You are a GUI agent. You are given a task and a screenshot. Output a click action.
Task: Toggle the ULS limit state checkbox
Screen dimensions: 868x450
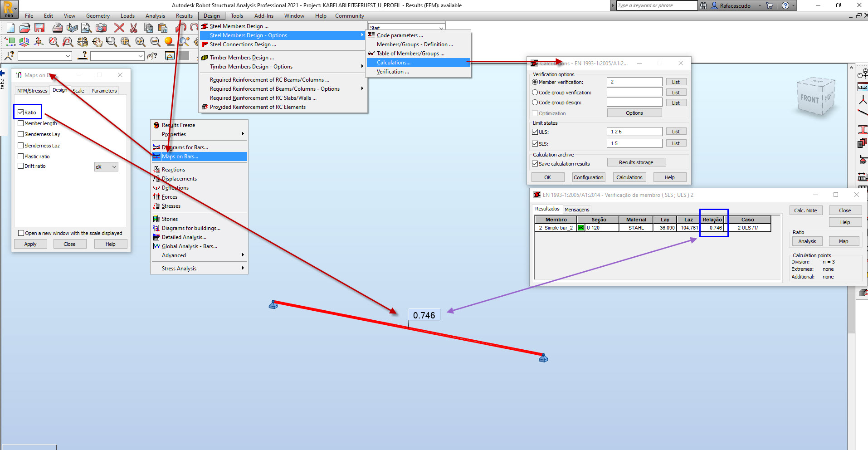tap(535, 132)
